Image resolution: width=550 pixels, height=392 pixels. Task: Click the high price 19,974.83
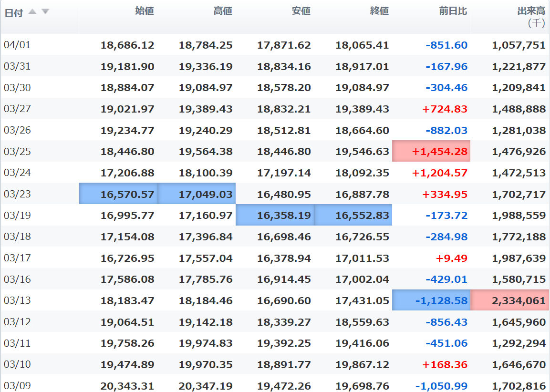(206, 343)
